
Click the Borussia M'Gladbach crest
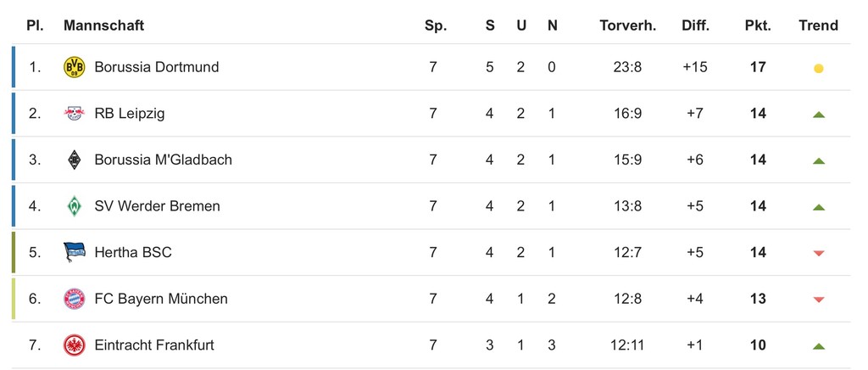pyautogui.click(x=75, y=160)
